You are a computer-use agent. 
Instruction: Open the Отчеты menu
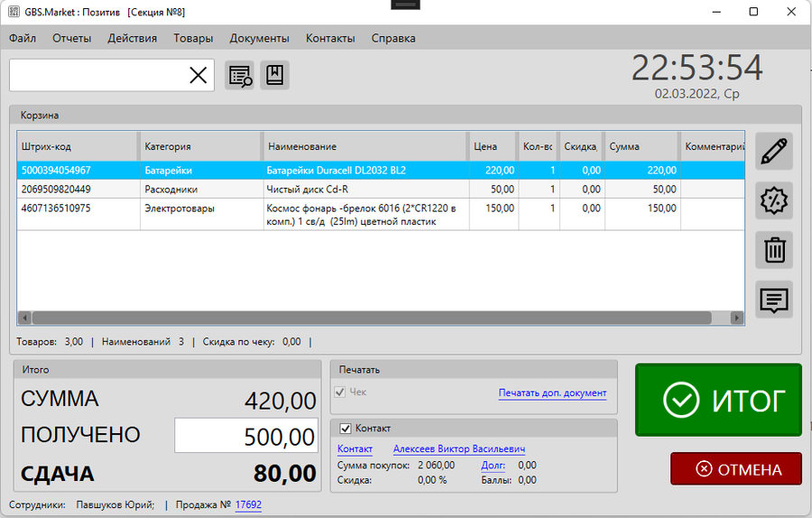click(x=71, y=38)
